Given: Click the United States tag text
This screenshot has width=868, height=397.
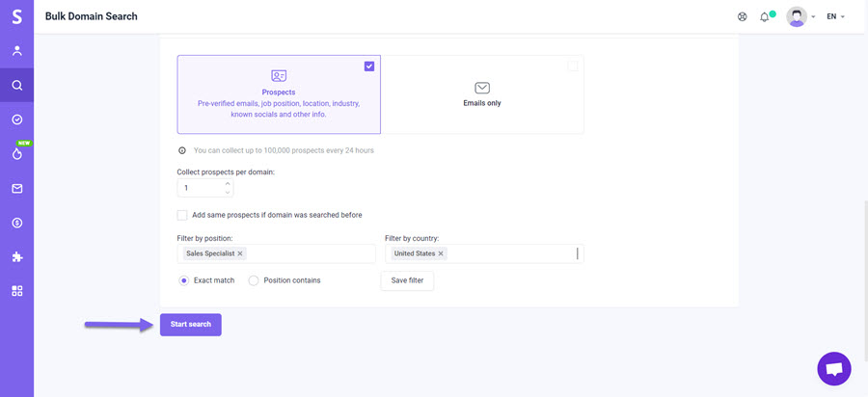Looking at the screenshot, I should (x=415, y=253).
